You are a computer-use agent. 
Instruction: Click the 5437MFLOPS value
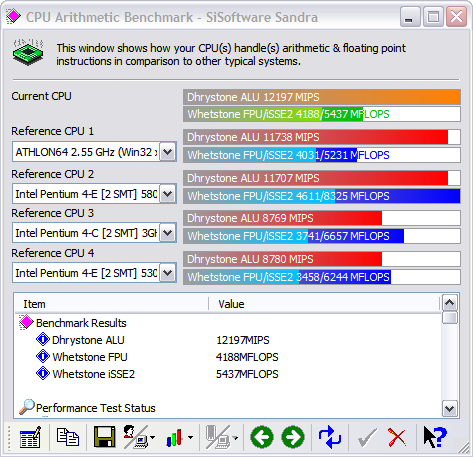click(x=247, y=374)
